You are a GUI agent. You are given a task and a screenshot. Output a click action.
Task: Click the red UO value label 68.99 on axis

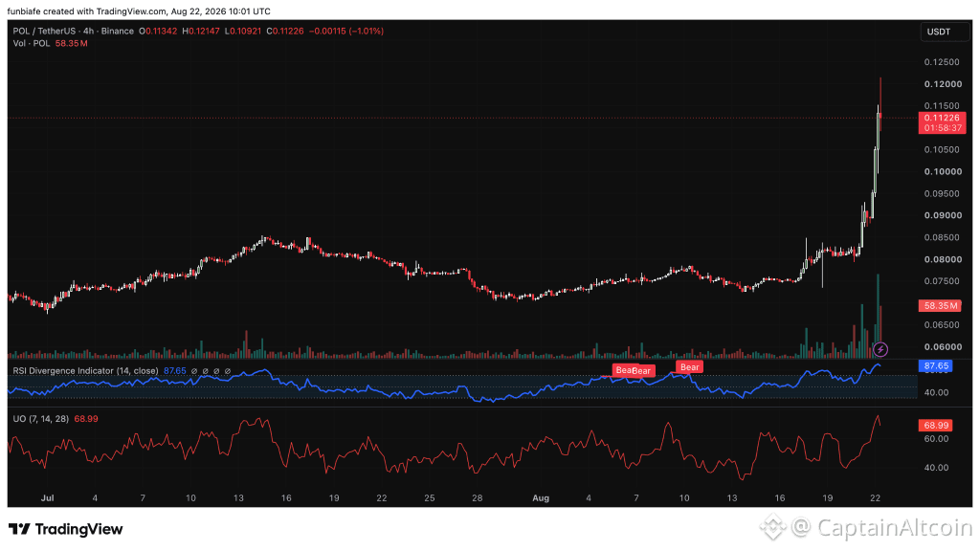tap(936, 426)
